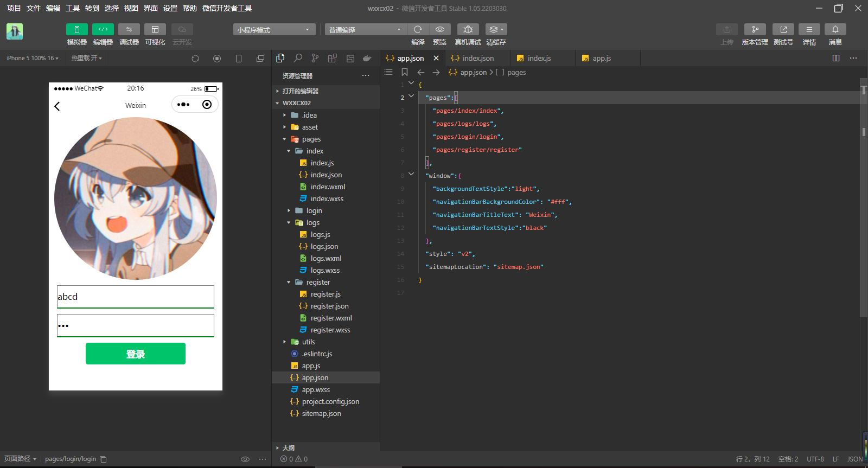Screen dimensions: 868x468
Task: Click the preview eye icon
Action: point(440,29)
